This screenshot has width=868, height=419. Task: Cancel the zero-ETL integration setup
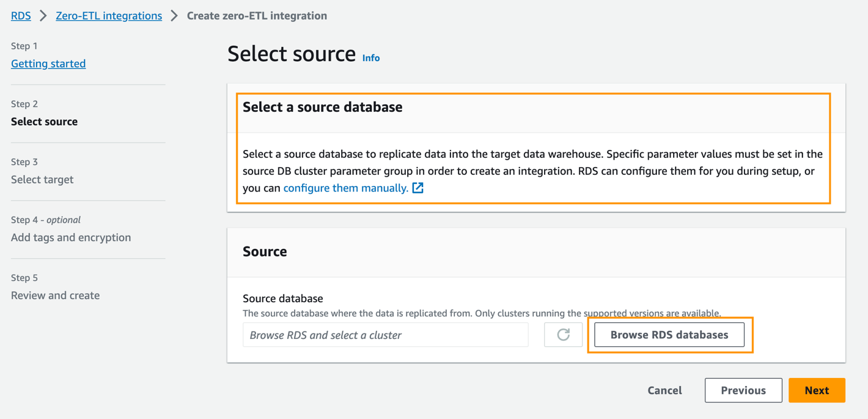tap(664, 390)
